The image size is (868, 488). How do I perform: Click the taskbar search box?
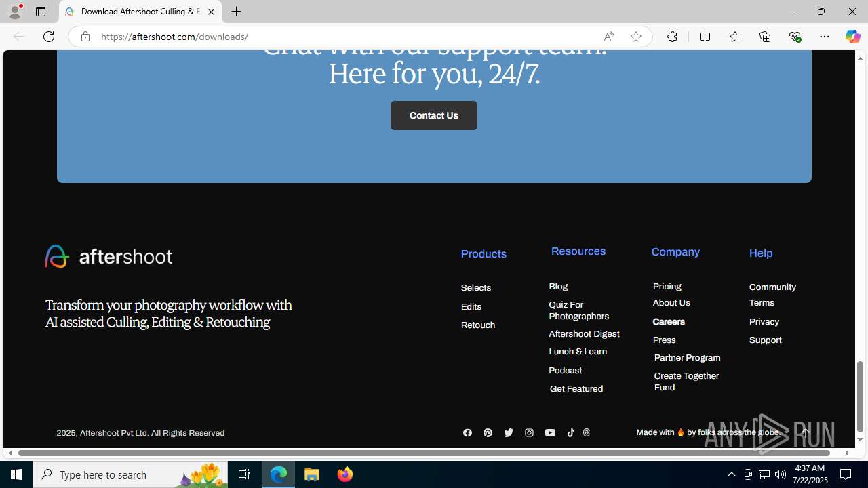129,474
